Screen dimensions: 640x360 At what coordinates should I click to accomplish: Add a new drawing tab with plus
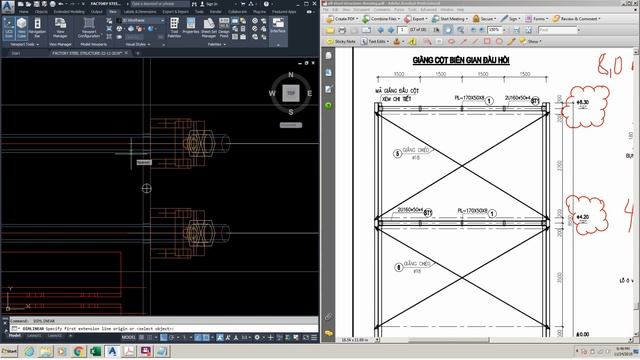[138, 53]
